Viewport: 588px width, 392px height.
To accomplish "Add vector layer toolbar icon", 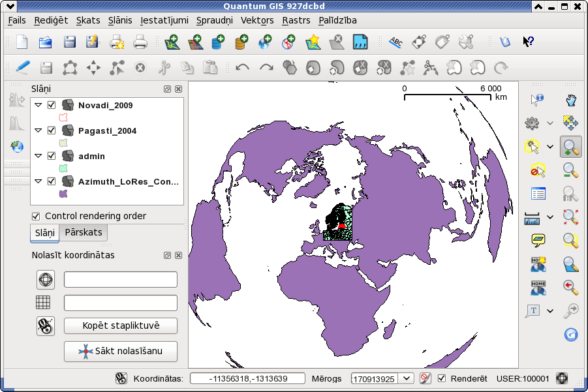I will pyautogui.click(x=172, y=42).
